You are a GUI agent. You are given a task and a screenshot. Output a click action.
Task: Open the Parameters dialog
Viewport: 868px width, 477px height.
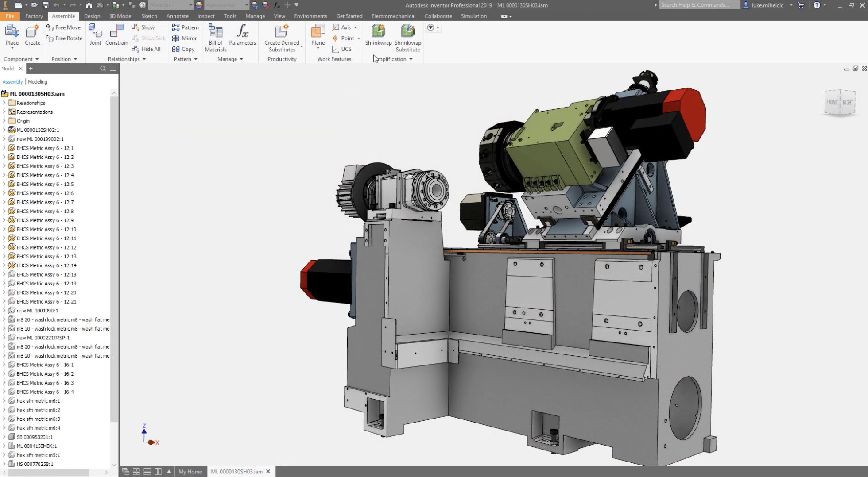[x=242, y=35]
